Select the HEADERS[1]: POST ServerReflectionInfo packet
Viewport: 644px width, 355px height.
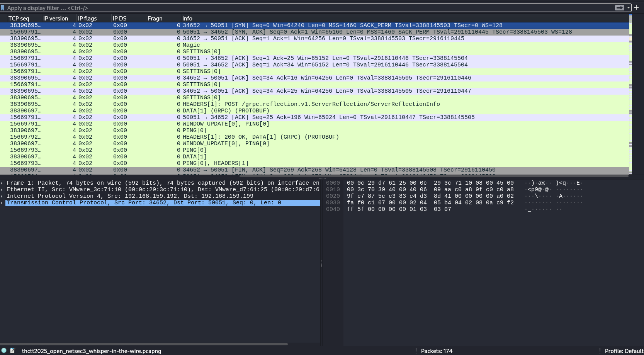tap(314, 104)
